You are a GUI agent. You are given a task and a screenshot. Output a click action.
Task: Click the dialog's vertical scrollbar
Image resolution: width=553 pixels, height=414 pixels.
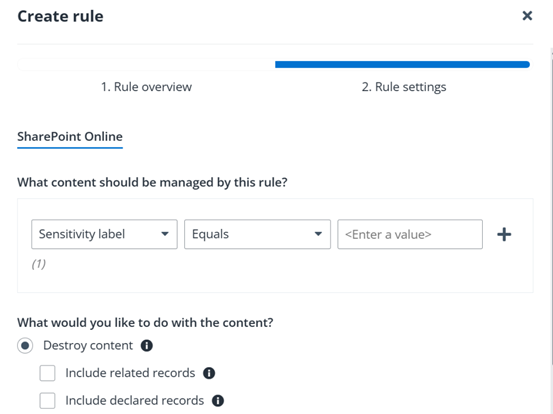click(551, 208)
